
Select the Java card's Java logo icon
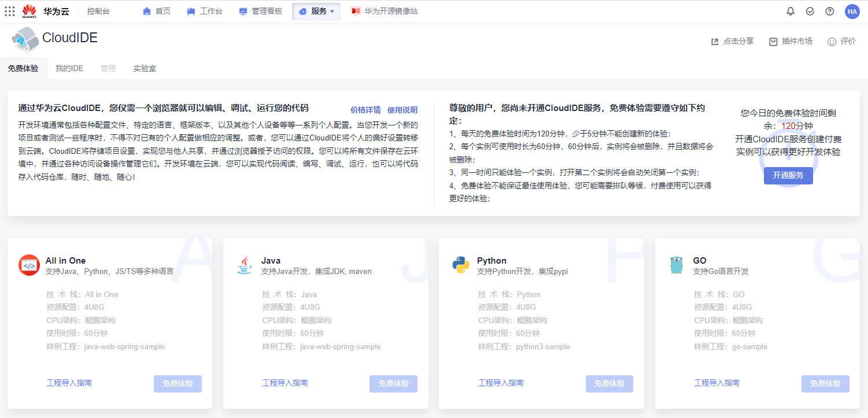245,265
